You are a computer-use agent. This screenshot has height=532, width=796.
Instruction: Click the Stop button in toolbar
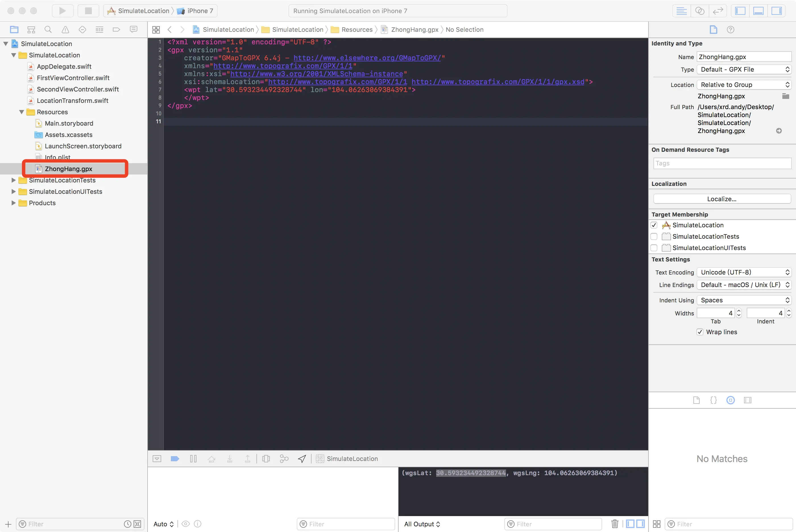[88, 11]
